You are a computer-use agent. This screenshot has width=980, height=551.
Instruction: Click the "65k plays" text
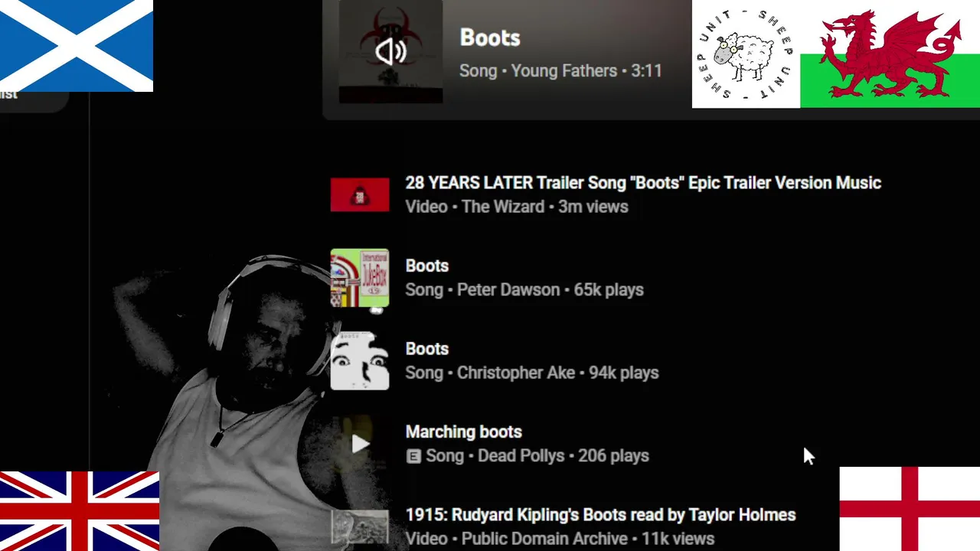609,290
